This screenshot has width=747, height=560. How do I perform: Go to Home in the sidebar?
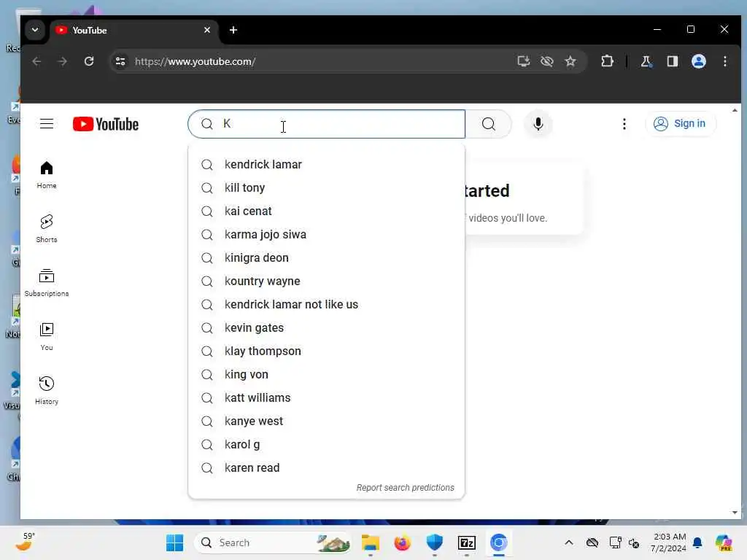(x=47, y=175)
